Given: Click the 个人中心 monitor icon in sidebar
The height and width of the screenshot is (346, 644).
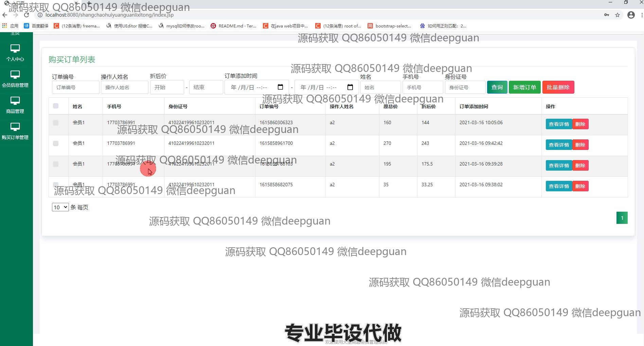Looking at the screenshot, I should [15, 49].
